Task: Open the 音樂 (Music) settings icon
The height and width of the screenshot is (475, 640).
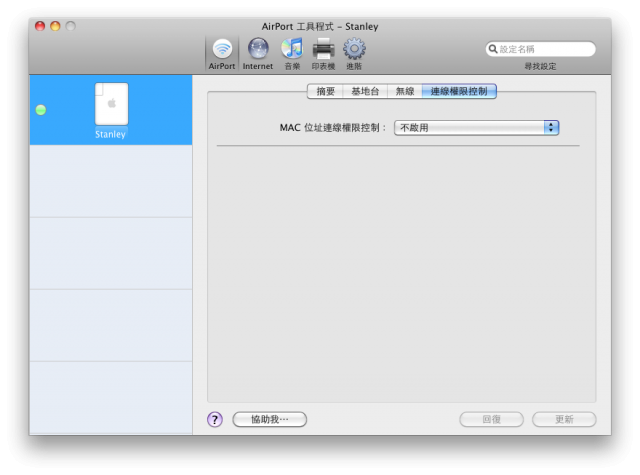Action: (292, 54)
